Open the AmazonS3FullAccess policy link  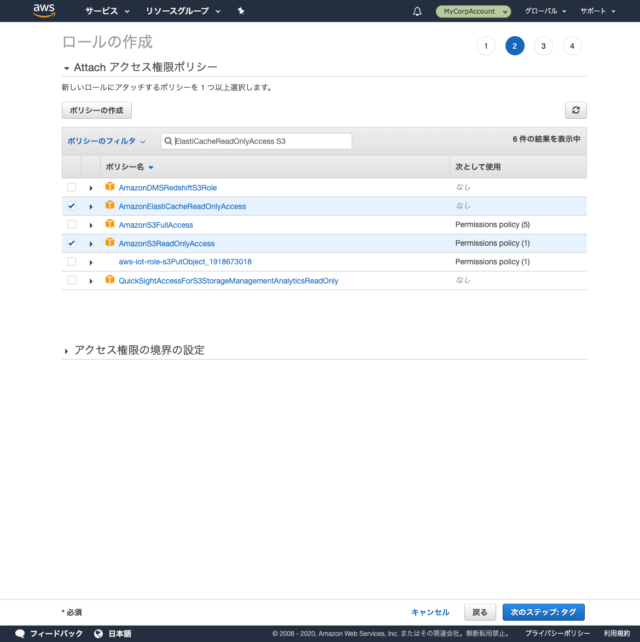(156, 225)
